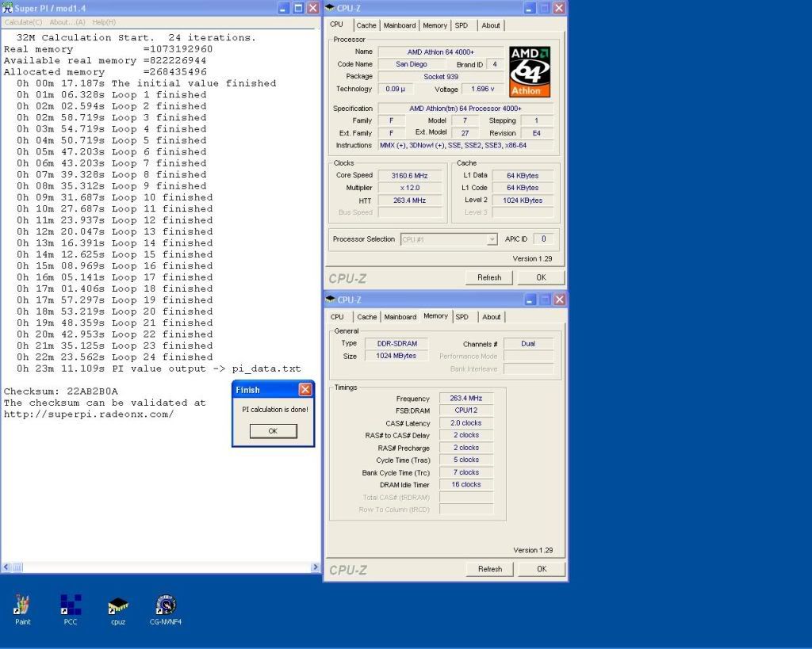Click the Package value Socket 939
Screen dimensions: 812x649
click(441, 77)
